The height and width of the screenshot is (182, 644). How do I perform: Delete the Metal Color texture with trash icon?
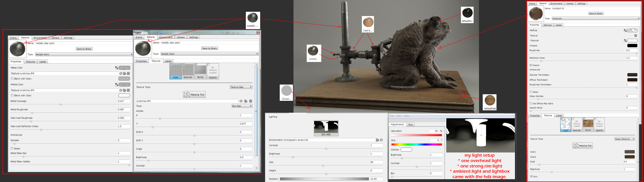128,90
